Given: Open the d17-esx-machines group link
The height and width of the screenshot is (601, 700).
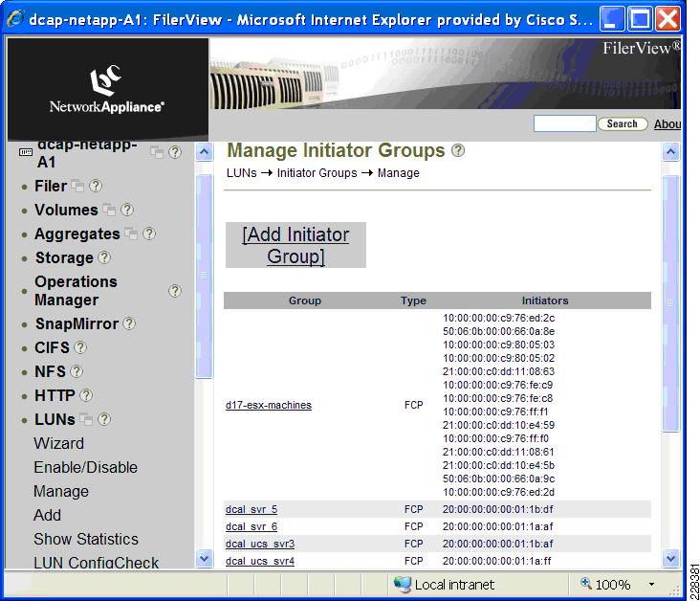Looking at the screenshot, I should (269, 405).
